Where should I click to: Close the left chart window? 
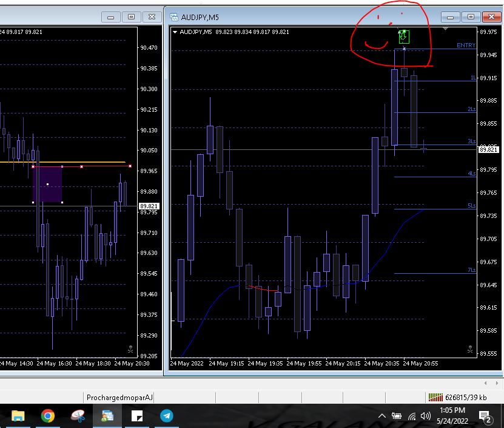pyautogui.click(x=152, y=17)
